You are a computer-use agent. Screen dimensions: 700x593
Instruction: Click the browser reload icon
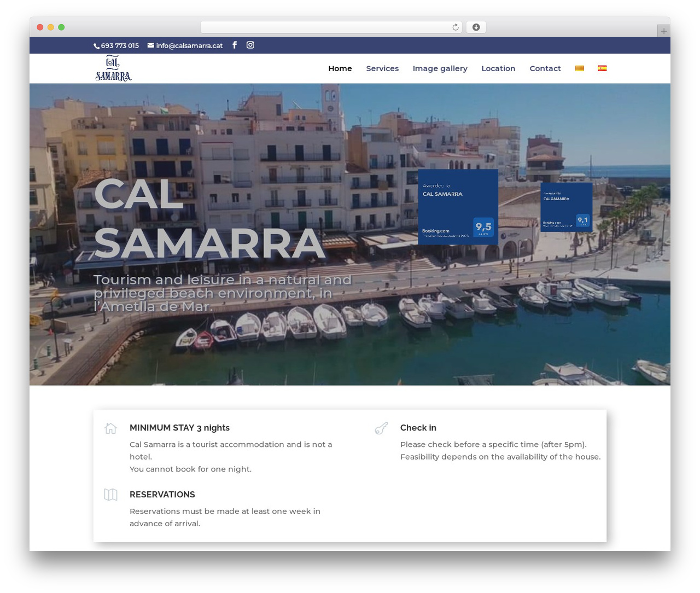click(455, 27)
